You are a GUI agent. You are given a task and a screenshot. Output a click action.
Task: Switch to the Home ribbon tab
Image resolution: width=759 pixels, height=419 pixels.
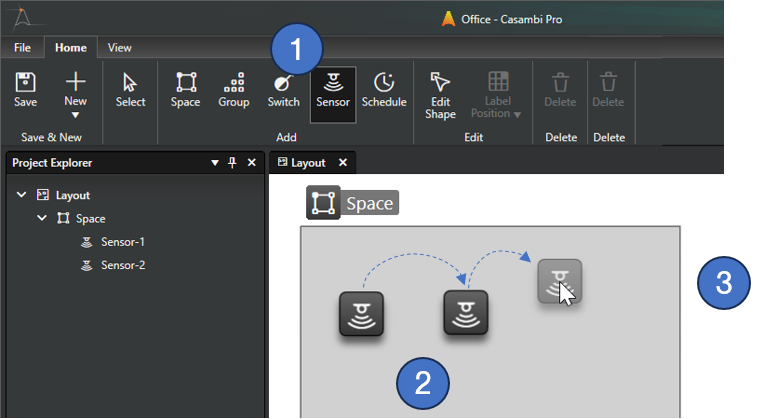(x=71, y=47)
